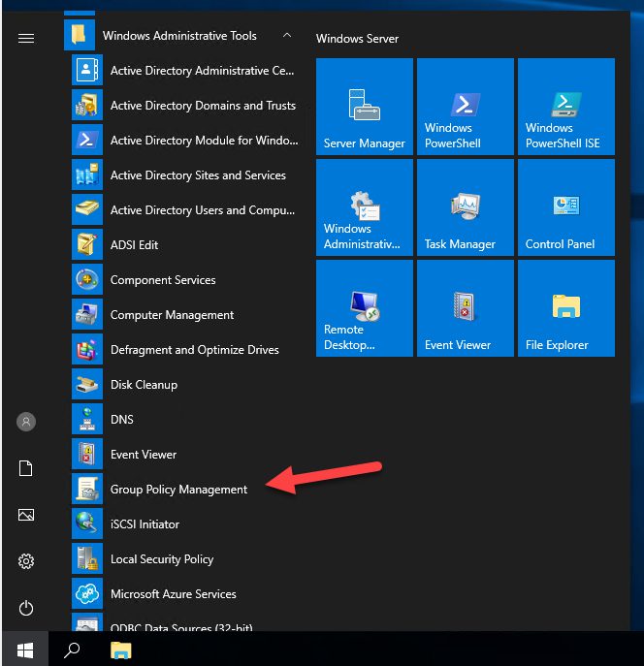The height and width of the screenshot is (666, 644).
Task: Click "Windows Server" group heading
Action: click(x=357, y=39)
